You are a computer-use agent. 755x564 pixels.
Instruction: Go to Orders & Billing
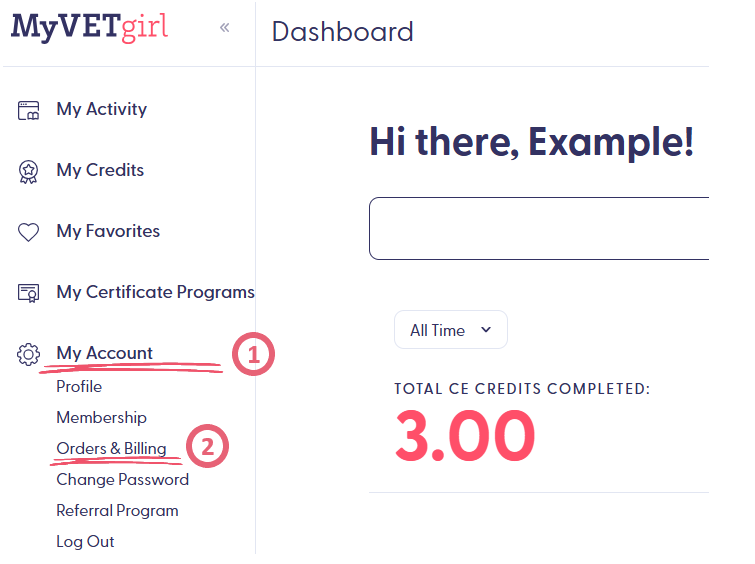point(111,449)
